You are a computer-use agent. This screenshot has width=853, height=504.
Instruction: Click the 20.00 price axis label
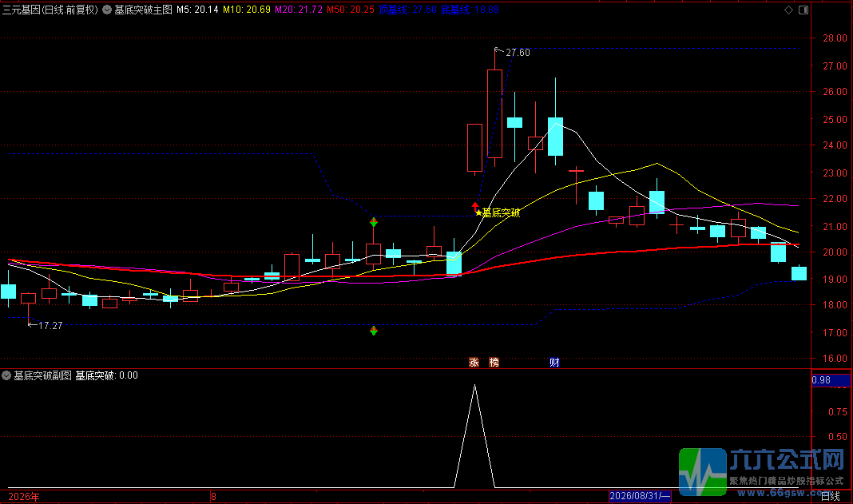tap(835, 252)
